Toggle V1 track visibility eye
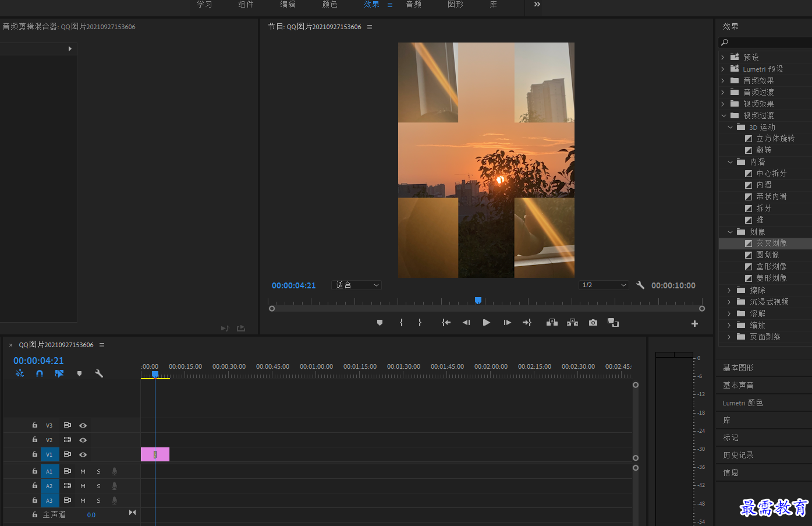 tap(83, 454)
